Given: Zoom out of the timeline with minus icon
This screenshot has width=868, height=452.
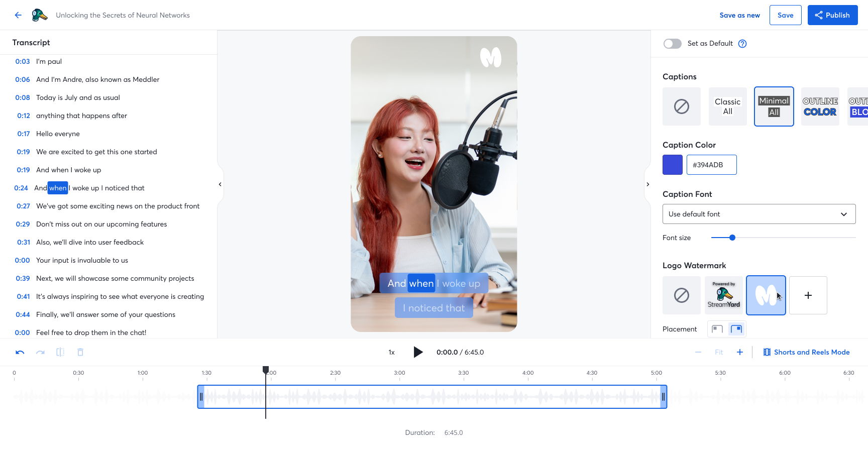Looking at the screenshot, I should click(x=698, y=352).
